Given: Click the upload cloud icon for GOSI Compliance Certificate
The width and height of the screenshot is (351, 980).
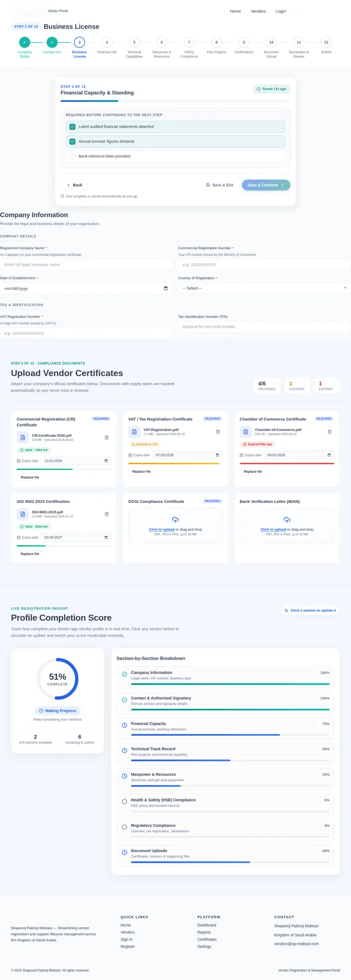Looking at the screenshot, I should [x=175, y=519].
